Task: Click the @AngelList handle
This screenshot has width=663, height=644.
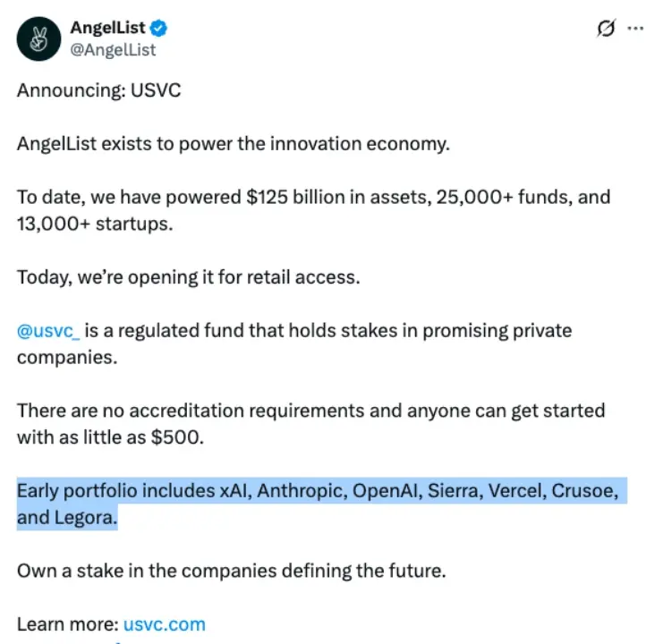Action: coord(113,50)
